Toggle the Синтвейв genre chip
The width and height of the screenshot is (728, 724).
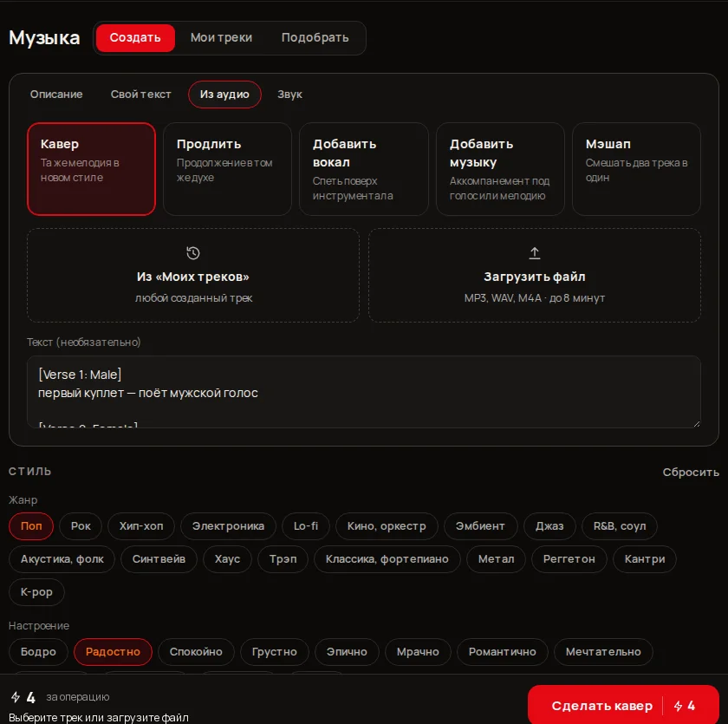(159, 559)
